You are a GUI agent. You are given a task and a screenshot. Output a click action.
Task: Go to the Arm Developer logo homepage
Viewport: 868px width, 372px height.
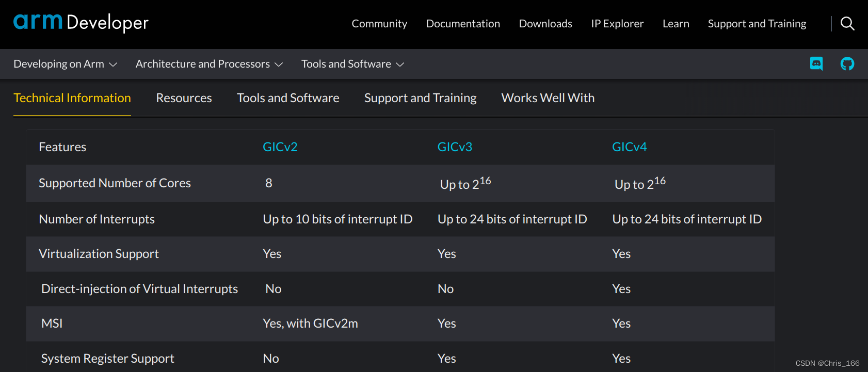(x=81, y=23)
